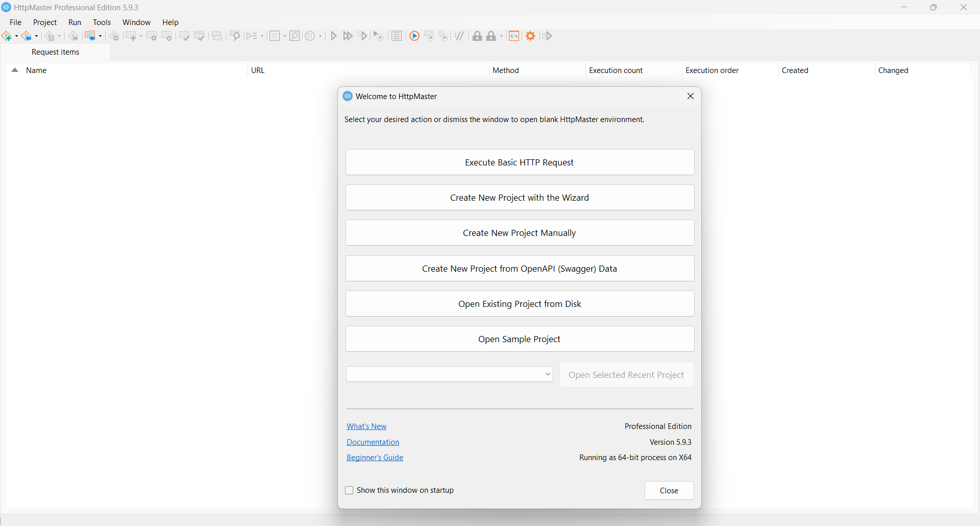
Task: Click the grayed duplicate request items icon
Action: [217, 36]
